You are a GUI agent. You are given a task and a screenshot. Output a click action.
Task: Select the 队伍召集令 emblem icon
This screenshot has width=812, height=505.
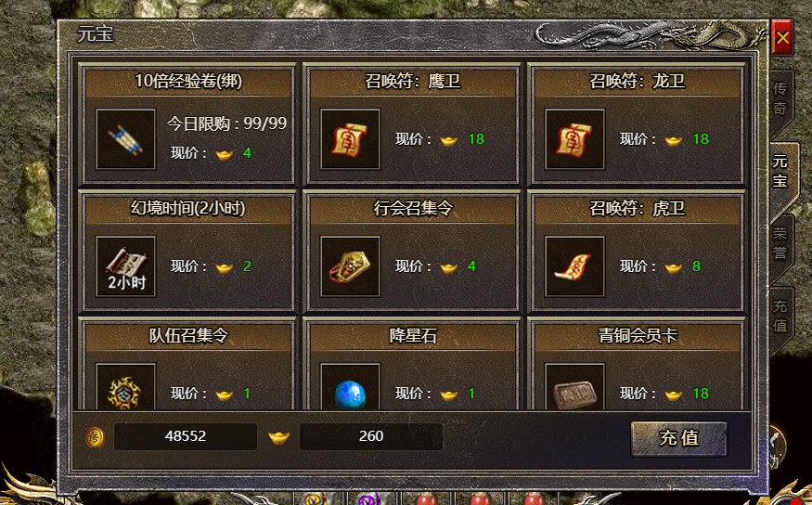pos(126,387)
